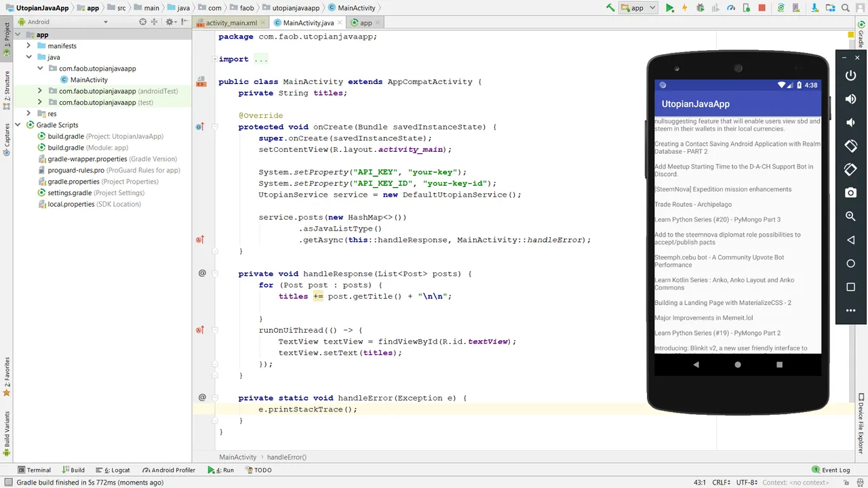Toggle the Build Variants side tool window
Viewport: 868px width, 488px height.
(x=7, y=434)
